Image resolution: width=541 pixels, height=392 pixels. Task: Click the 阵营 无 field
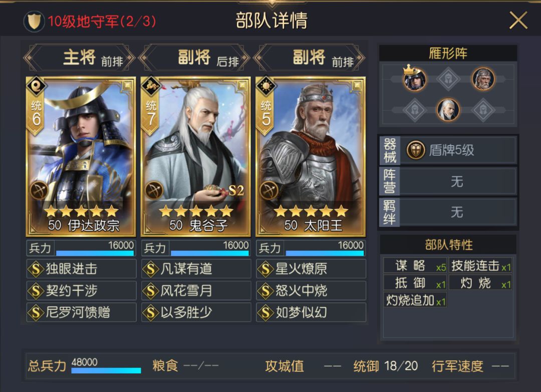click(x=448, y=181)
